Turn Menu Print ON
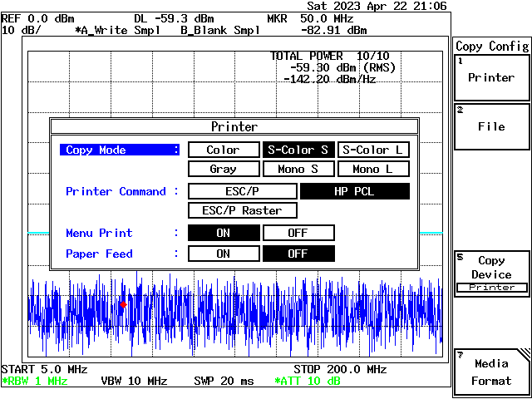Image resolution: width=532 pixels, height=399 pixels. (224, 233)
